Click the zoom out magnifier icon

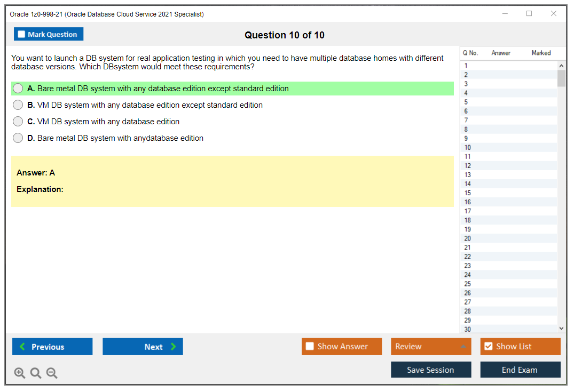(52, 373)
